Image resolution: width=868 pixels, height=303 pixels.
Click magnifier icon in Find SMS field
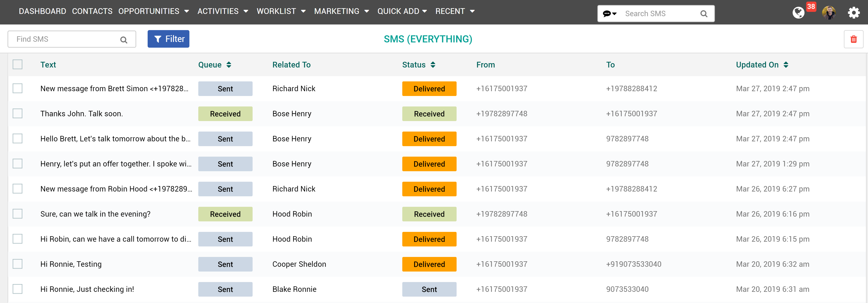(x=124, y=40)
